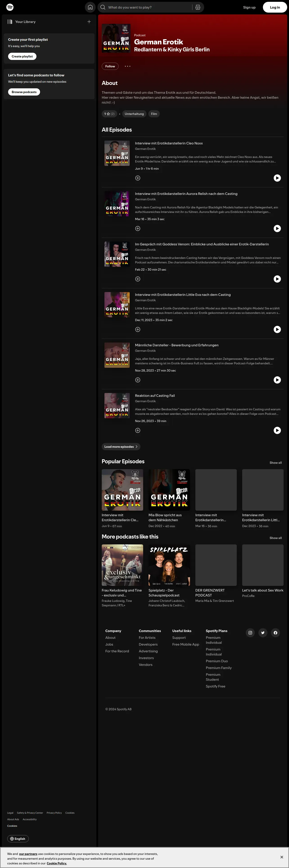
Task: Play the Reaktion auf Casting Fail episode
Action: coord(277,430)
